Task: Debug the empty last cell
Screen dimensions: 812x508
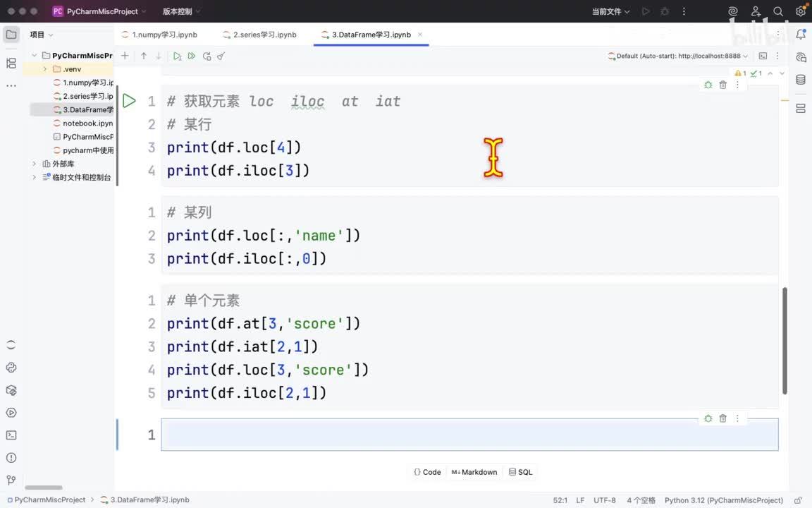Action: click(x=708, y=418)
